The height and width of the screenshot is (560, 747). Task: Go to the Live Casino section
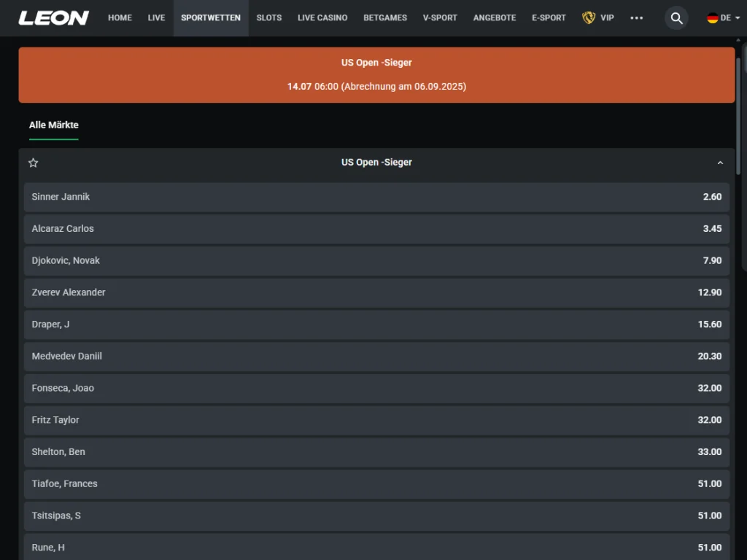click(x=322, y=17)
